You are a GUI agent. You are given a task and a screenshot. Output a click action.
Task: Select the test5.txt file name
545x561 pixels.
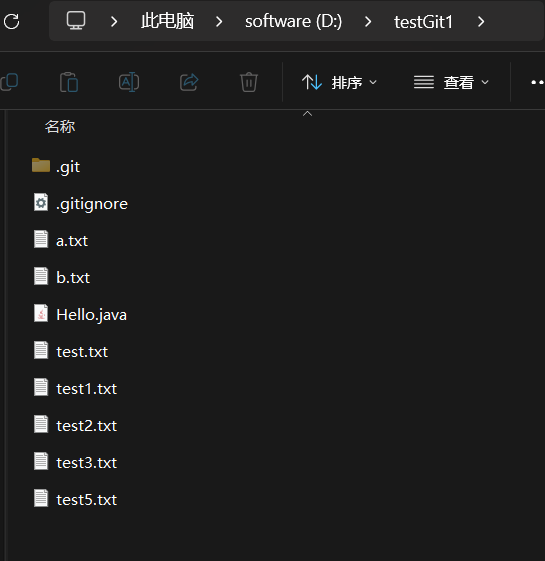pyautogui.click(x=87, y=500)
